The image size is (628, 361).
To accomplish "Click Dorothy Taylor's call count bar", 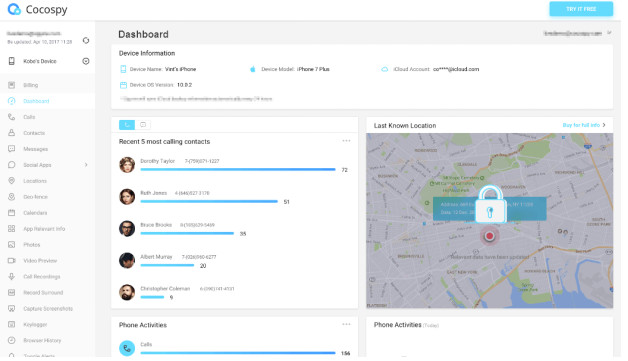I will (x=238, y=169).
